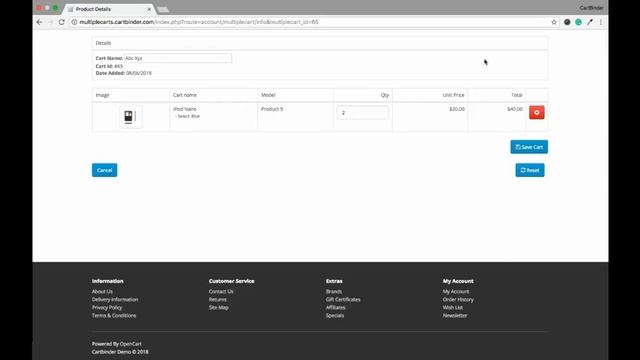Open the Order History link

pyautogui.click(x=458, y=300)
